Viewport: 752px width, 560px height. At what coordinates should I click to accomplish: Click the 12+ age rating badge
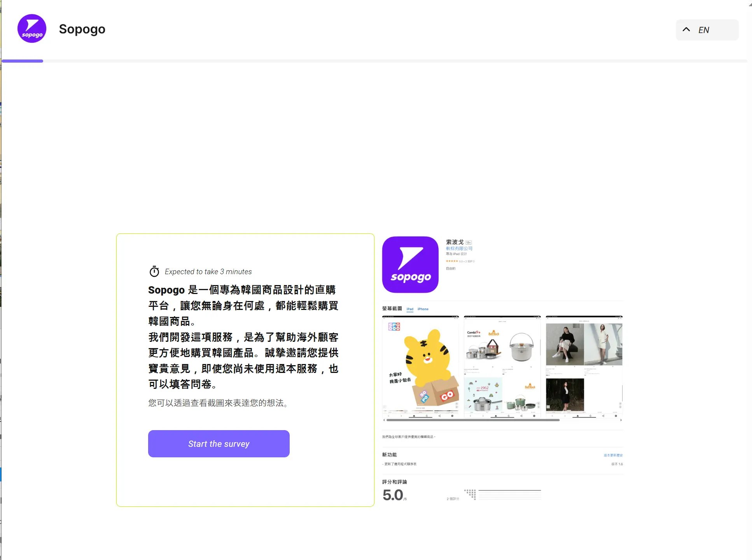point(469,243)
